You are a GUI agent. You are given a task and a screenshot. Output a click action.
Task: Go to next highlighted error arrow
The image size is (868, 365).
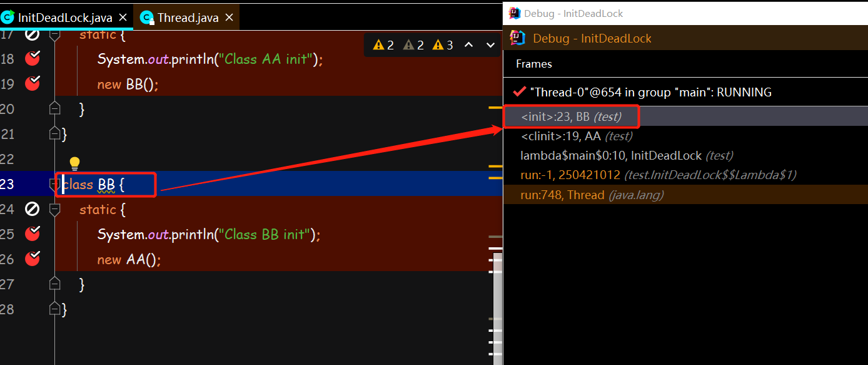(490, 45)
